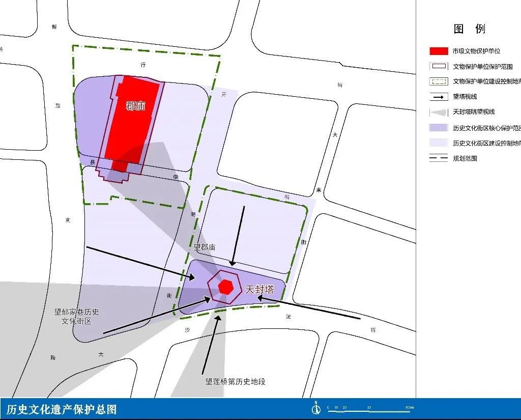The width and height of the screenshot is (521, 420).
Task: Select the purple 历史文化街区核心保护范围 legend swatch
Action: click(x=439, y=128)
